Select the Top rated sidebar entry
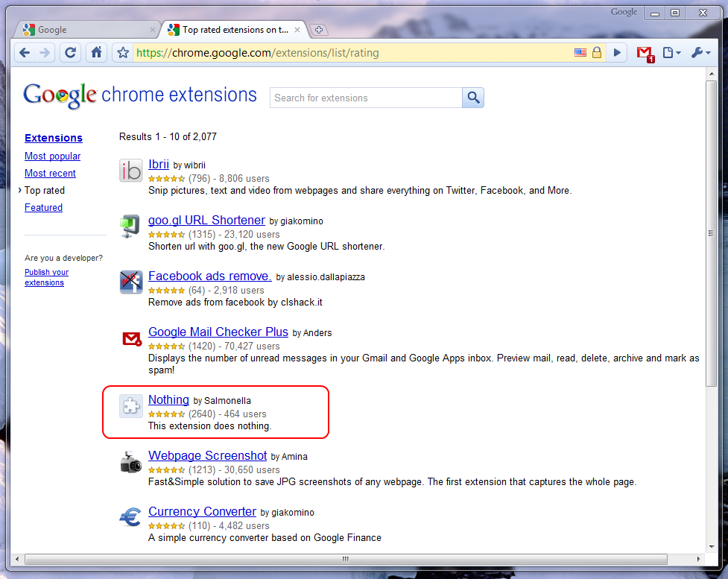The width and height of the screenshot is (728, 579). point(45,190)
